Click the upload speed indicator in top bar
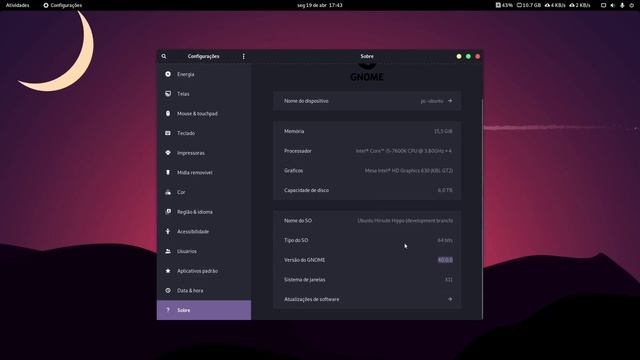Screen dimensions: 640x360 pyautogui.click(x=580, y=5)
